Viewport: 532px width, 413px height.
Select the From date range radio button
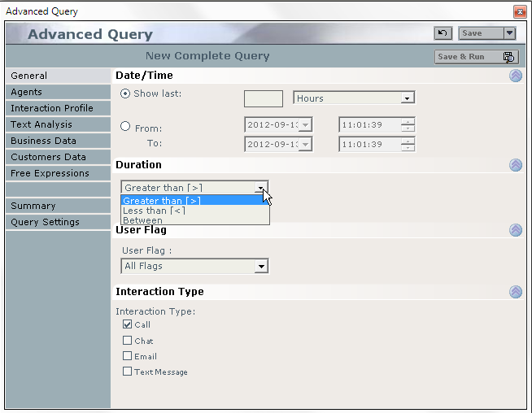point(125,126)
